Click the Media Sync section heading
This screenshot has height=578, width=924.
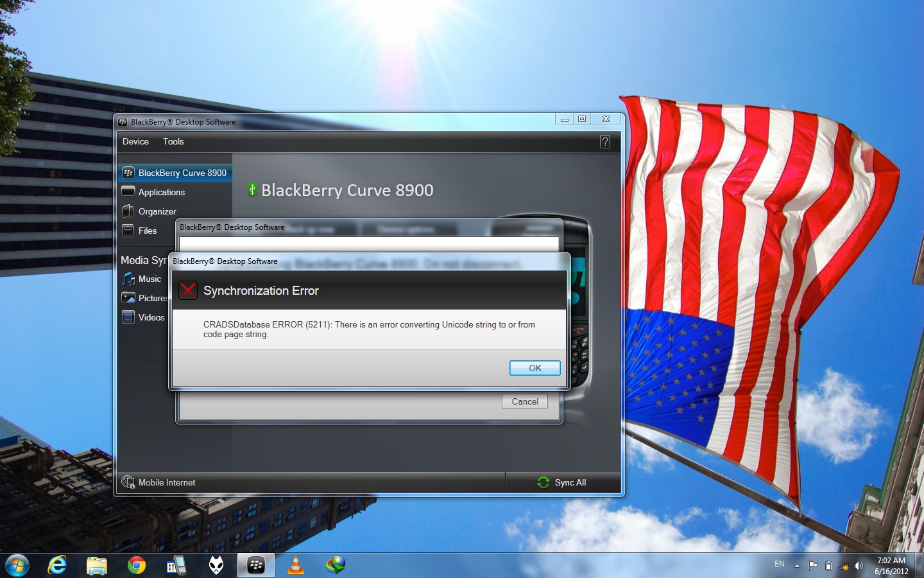144,260
